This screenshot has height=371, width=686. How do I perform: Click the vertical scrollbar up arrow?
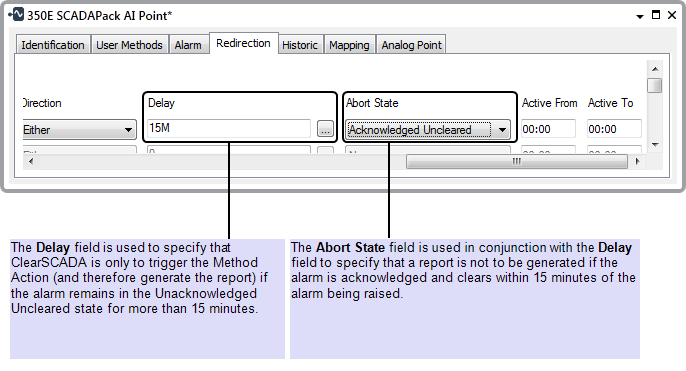pos(655,69)
